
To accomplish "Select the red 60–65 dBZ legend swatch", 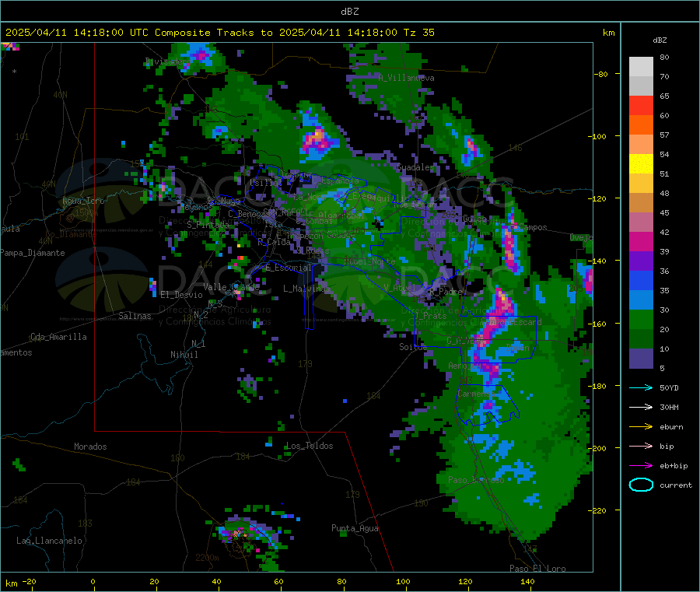I will pos(641,105).
